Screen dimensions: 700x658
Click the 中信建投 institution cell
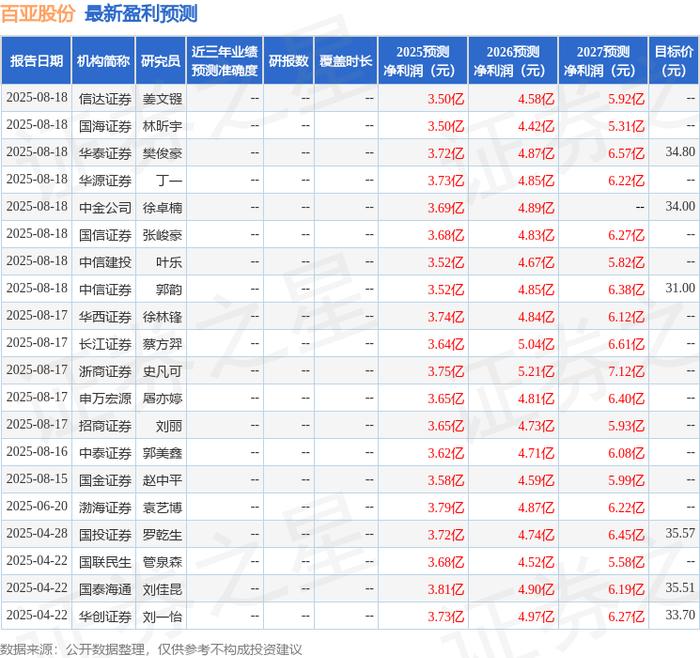coord(105,262)
